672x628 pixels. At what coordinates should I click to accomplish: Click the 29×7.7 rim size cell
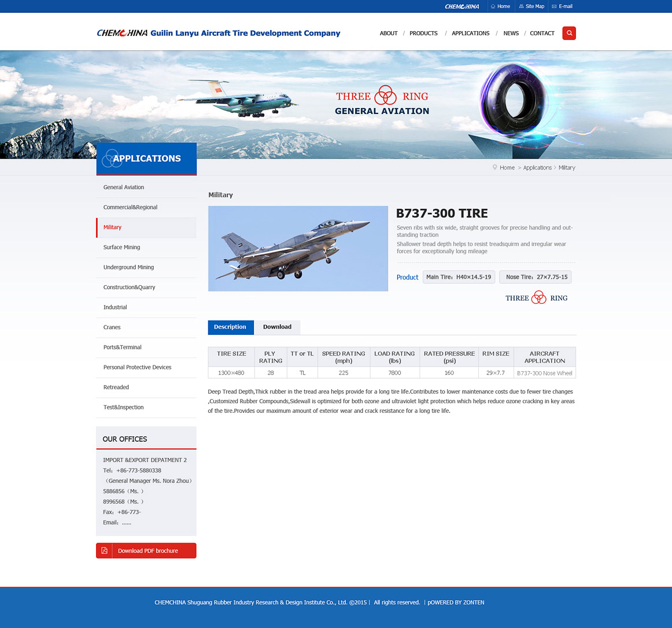(x=496, y=373)
